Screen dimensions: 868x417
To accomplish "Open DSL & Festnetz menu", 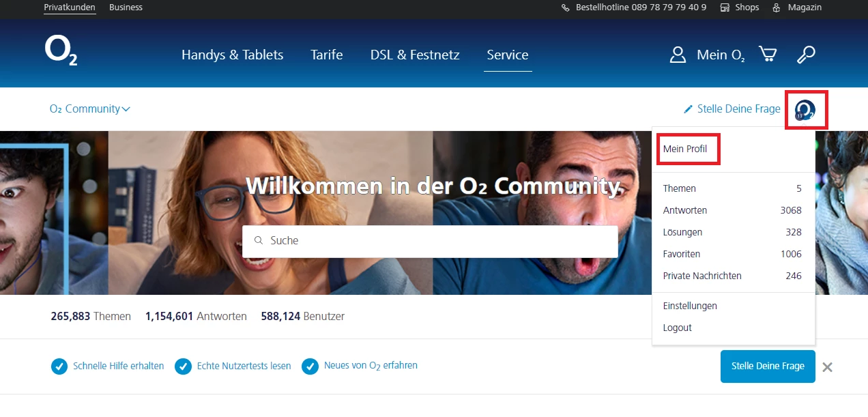I will click(415, 55).
